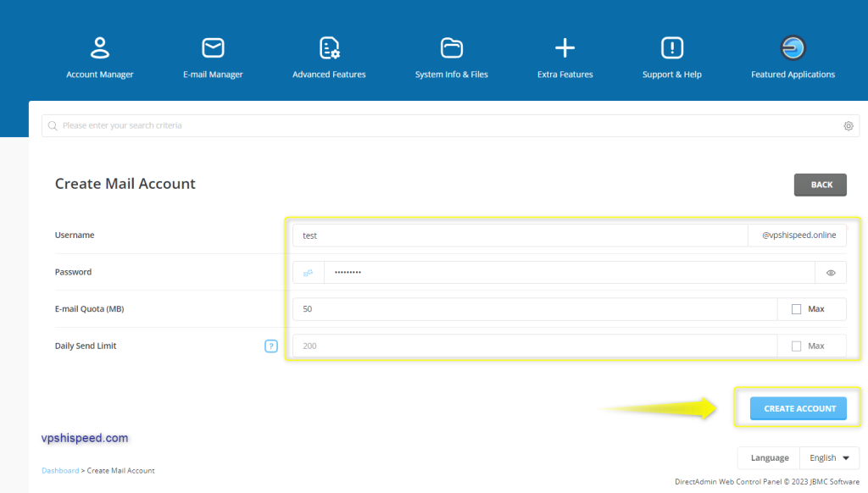Open the Advanced Features icon
The height and width of the screenshot is (493, 868).
(x=329, y=47)
